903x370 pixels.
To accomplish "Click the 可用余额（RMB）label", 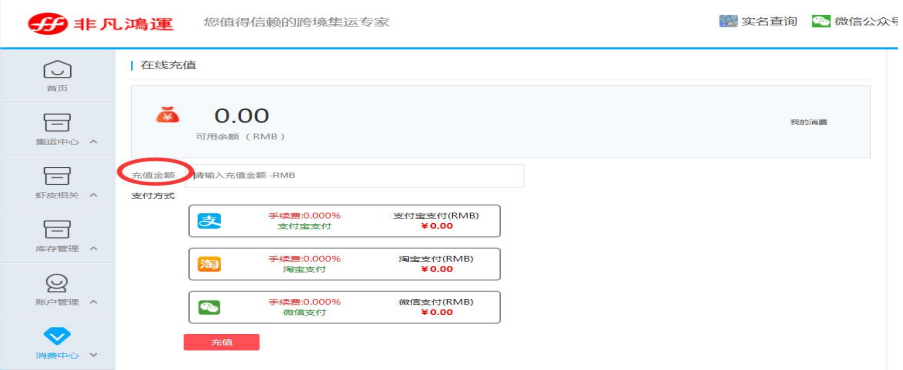I will coord(240,138).
